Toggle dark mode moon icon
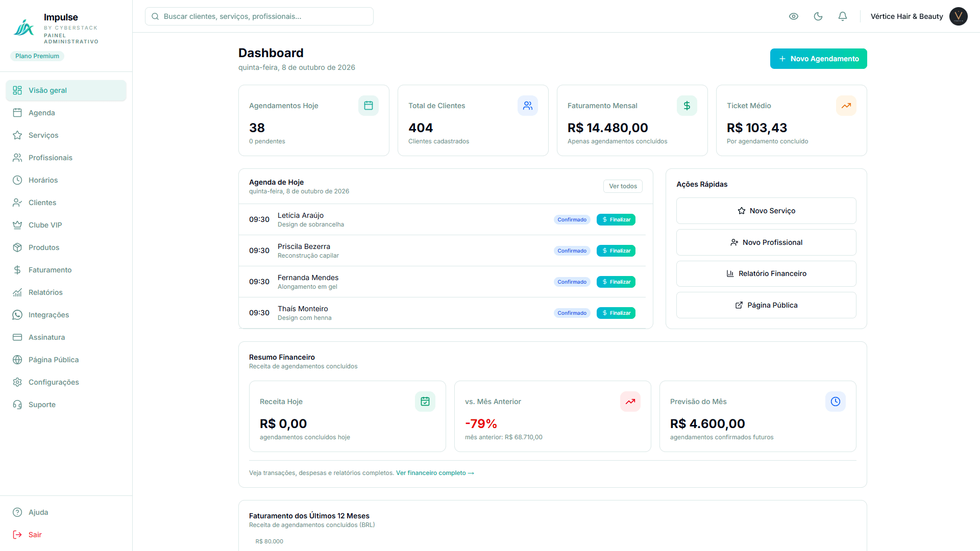The width and height of the screenshot is (980, 551). [x=818, y=16]
